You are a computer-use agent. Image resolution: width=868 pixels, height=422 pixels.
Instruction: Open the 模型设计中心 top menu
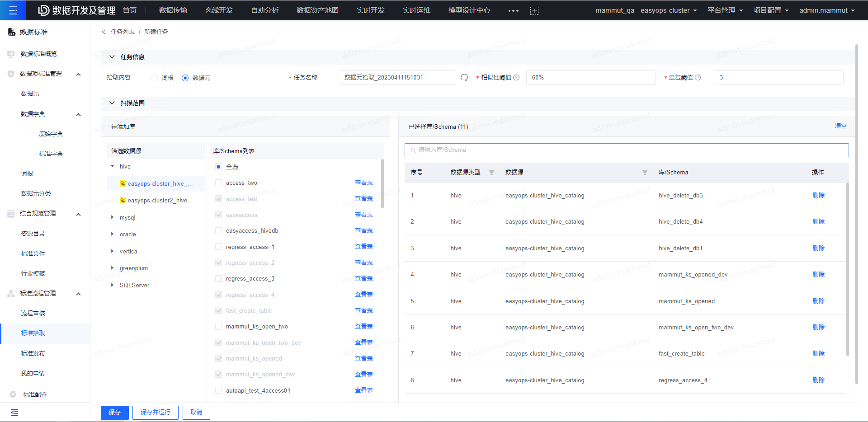(469, 10)
